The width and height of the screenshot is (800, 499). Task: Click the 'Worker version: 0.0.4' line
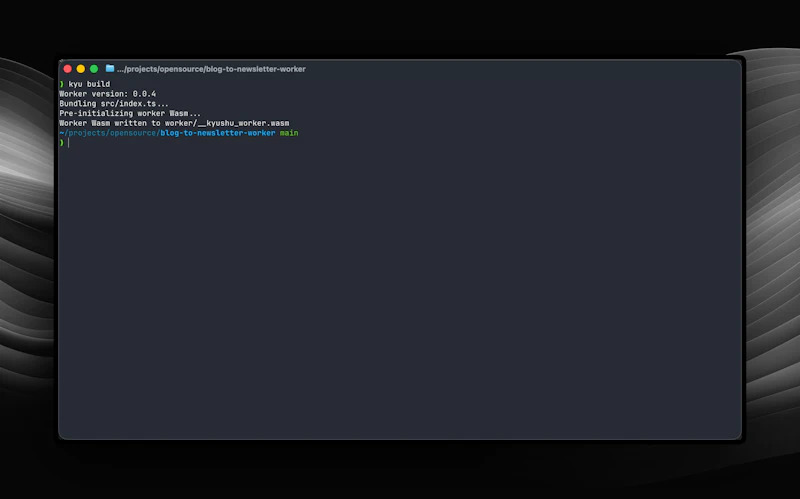(108, 94)
